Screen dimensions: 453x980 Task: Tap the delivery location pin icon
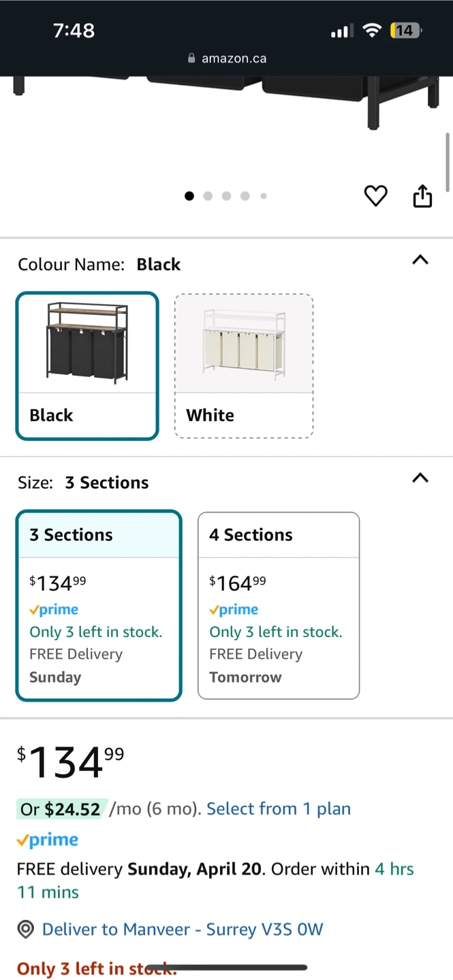pyautogui.click(x=26, y=930)
